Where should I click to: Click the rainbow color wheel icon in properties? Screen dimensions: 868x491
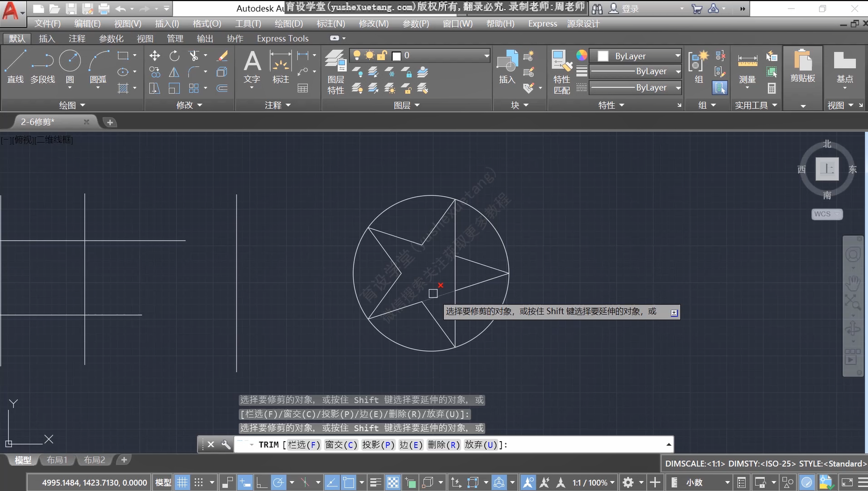(582, 55)
